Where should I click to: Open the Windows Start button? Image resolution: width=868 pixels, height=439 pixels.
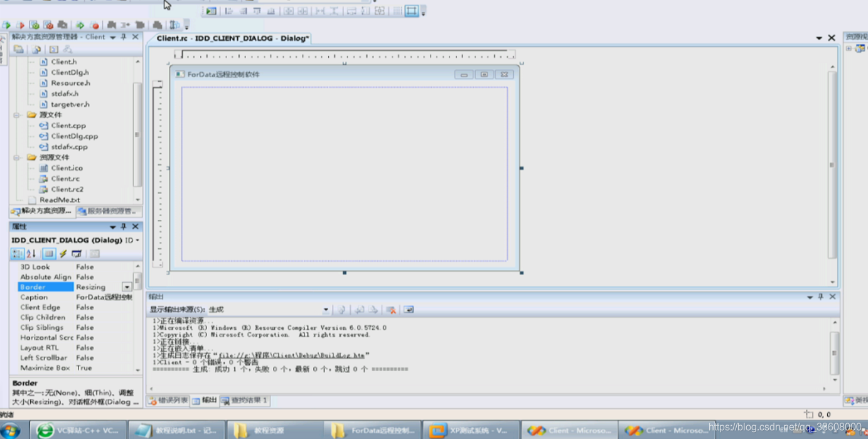11,430
